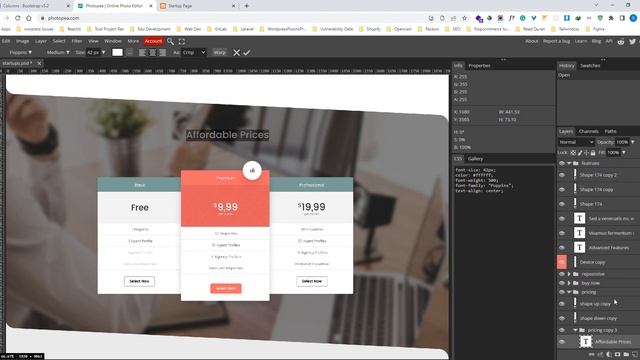The image size is (640, 360).
Task: Open Photopea Twitter icon
Action: 632,41
